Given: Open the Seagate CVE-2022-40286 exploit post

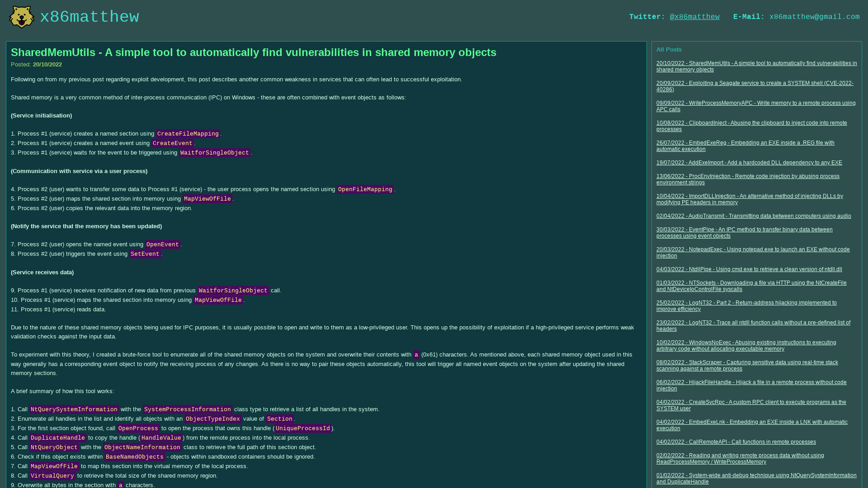Looking at the screenshot, I should point(754,86).
